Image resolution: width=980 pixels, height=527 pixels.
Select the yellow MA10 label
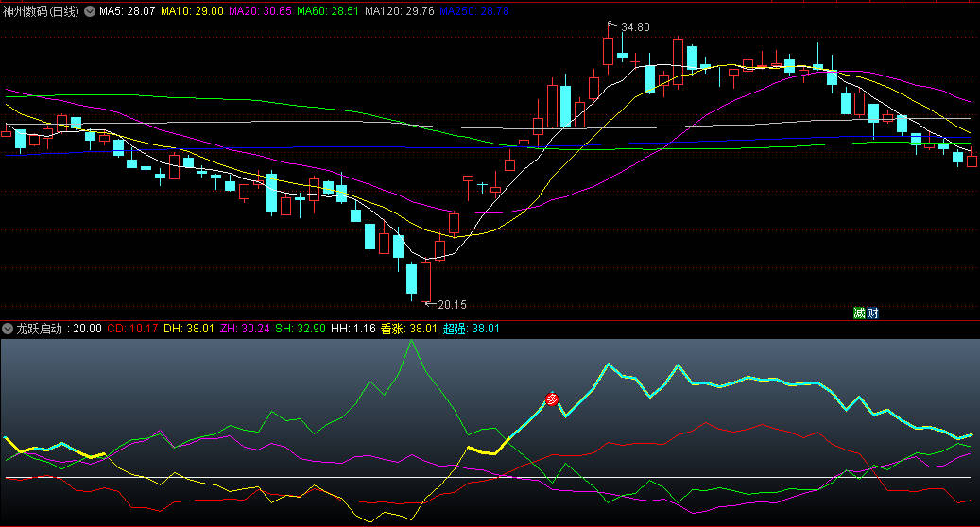pyautogui.click(x=192, y=11)
